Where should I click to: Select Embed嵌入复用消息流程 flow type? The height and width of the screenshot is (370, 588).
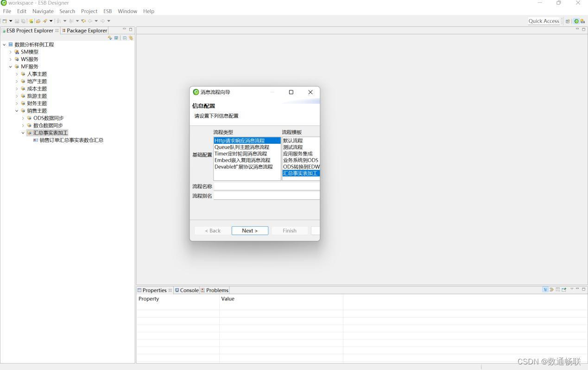coord(242,160)
